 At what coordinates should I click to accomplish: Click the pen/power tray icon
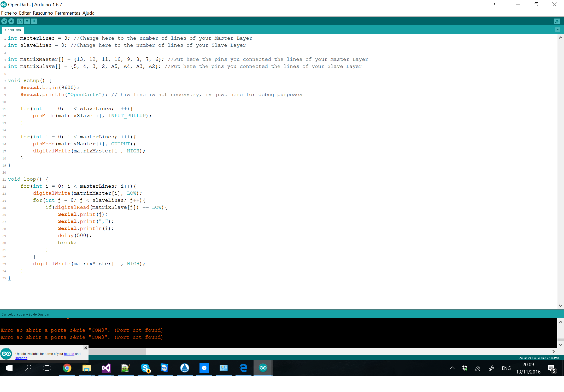click(491, 368)
